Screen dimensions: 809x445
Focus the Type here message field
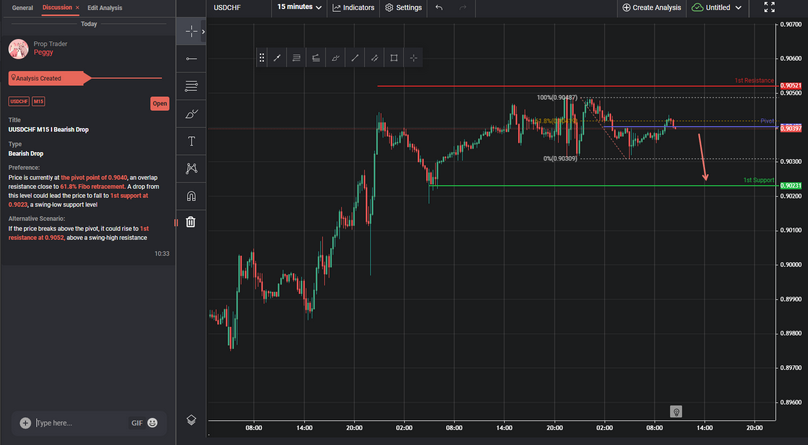coord(80,423)
